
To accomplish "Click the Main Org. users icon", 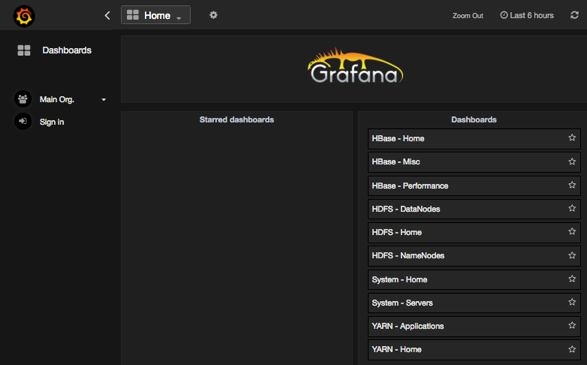I will tap(23, 99).
